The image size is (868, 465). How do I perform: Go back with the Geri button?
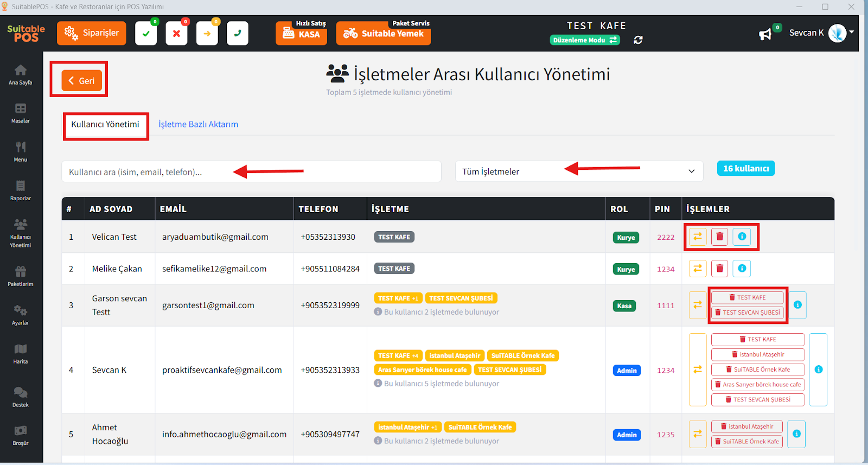pyautogui.click(x=81, y=81)
